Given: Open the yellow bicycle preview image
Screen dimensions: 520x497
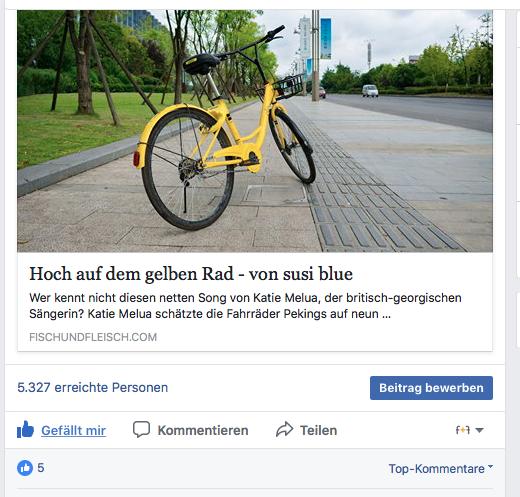Looking at the screenshot, I should [x=255, y=131].
